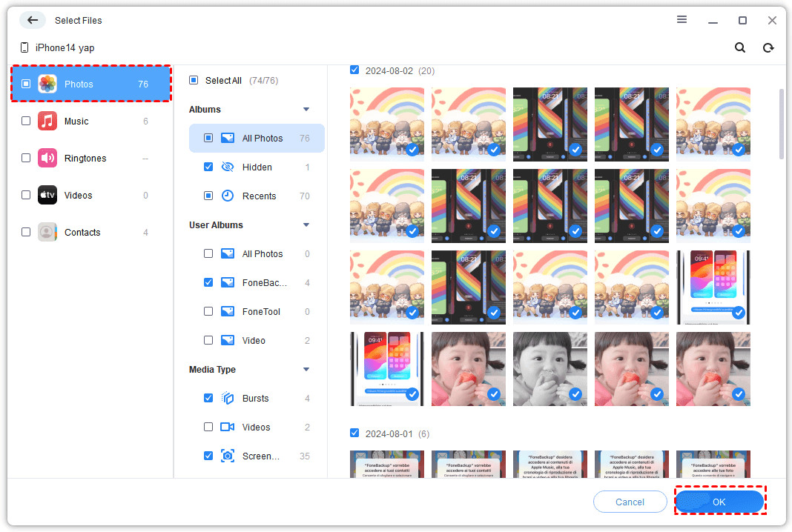Check the FoneTool album checkbox
This screenshot has width=792, height=532.
click(x=208, y=311)
